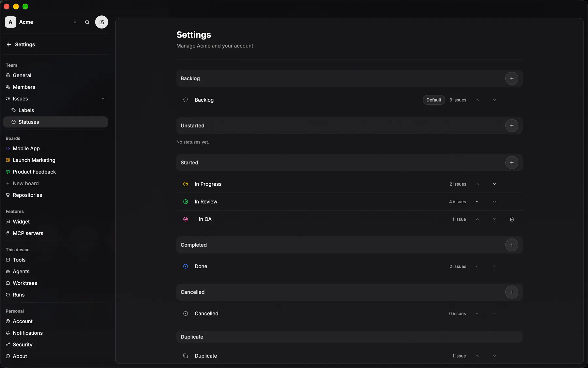The image size is (588, 368).
Task: Click the '9 issues' count on Backlog
Action: (x=458, y=100)
